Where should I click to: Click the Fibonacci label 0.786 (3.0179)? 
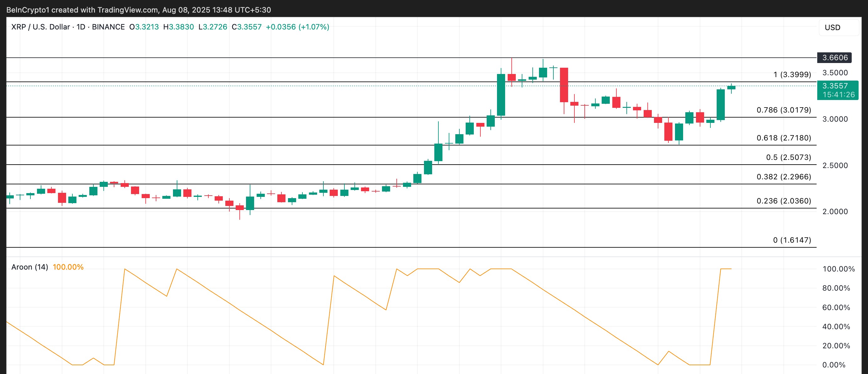(784, 110)
